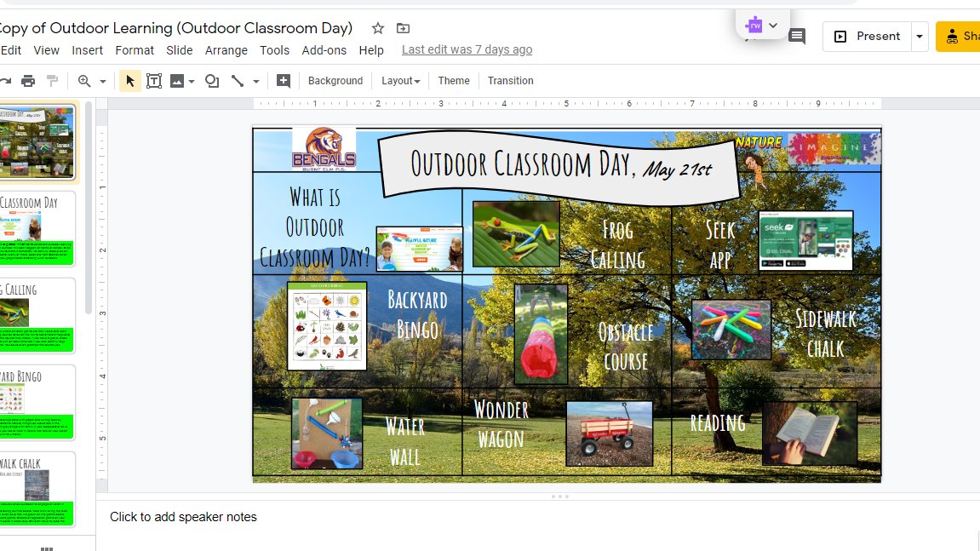Open the Tools menu

[274, 50]
